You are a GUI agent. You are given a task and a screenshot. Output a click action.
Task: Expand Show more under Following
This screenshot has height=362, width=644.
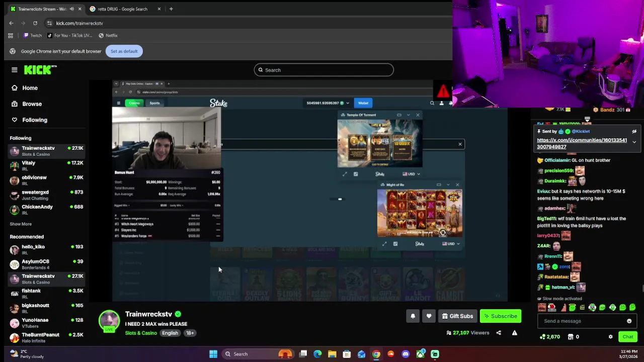(21, 224)
